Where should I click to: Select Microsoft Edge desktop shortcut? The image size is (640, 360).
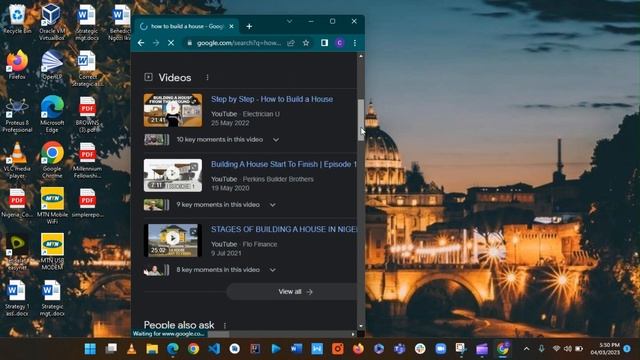52,114
